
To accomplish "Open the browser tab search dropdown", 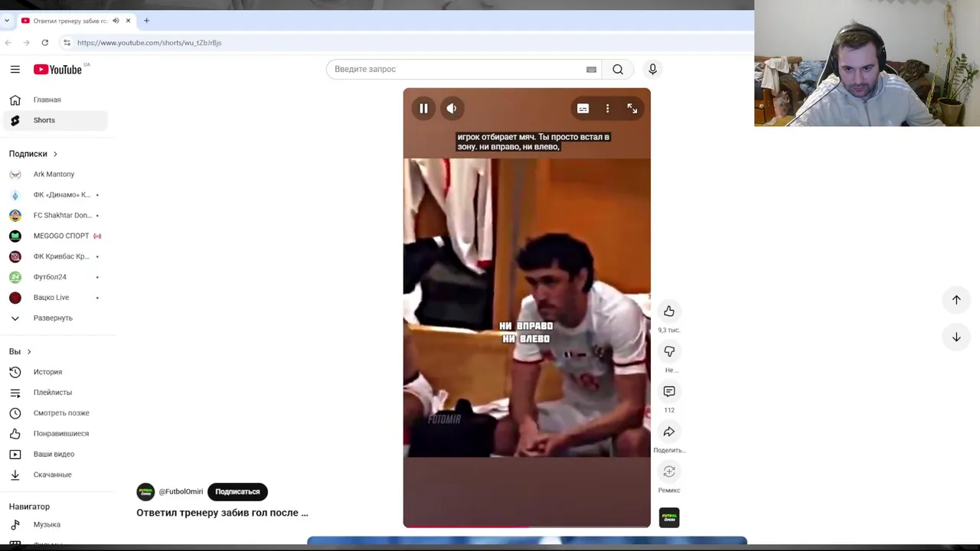I will [7, 21].
